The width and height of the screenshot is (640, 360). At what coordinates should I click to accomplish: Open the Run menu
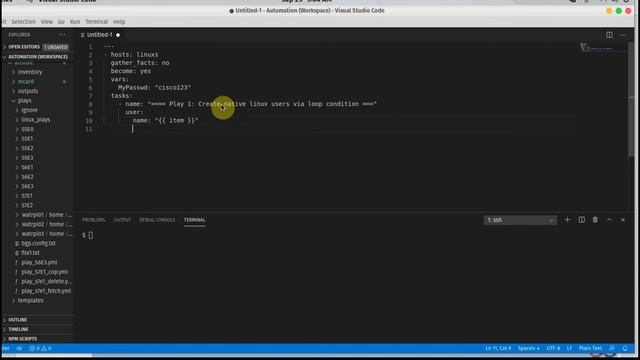click(75, 22)
